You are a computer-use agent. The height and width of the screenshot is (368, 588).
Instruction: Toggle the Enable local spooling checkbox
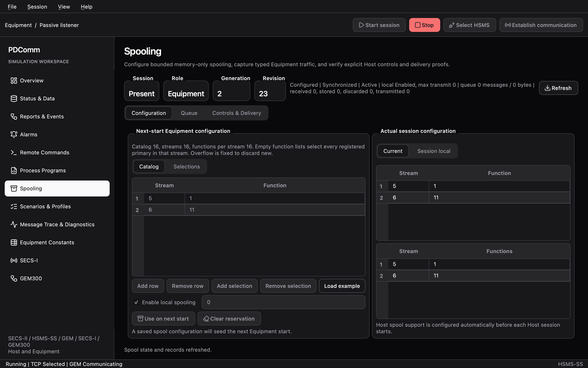137,302
